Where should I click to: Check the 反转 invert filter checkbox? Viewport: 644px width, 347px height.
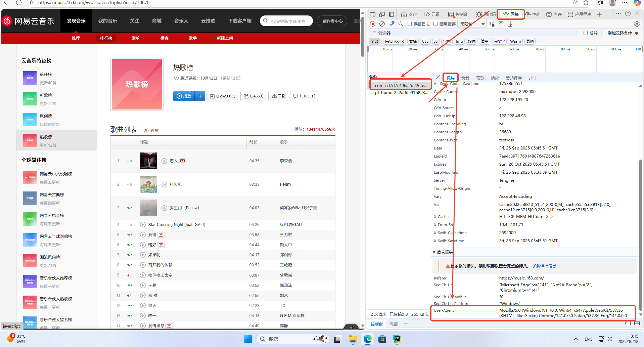pyautogui.click(x=586, y=33)
